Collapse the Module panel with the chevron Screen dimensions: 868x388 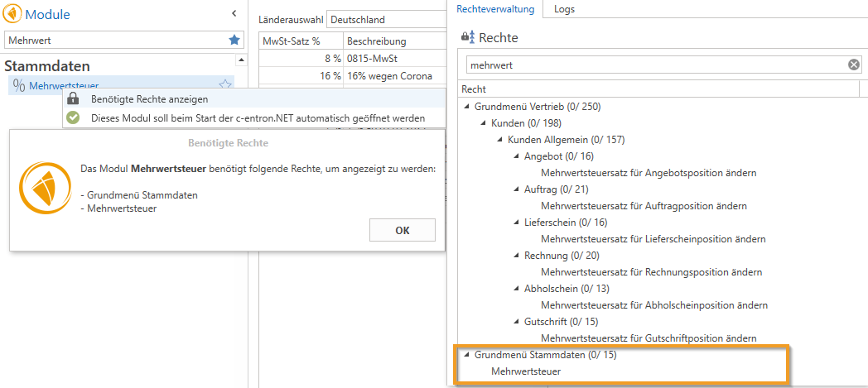[234, 13]
